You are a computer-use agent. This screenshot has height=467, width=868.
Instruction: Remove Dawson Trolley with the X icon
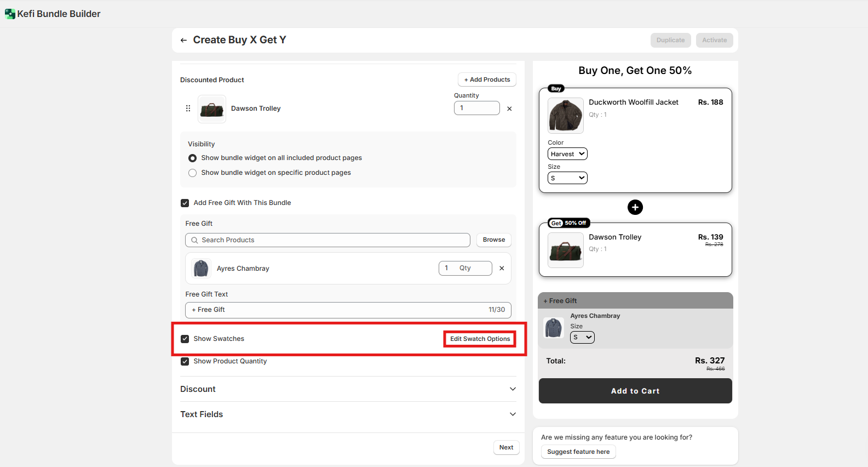(509, 109)
